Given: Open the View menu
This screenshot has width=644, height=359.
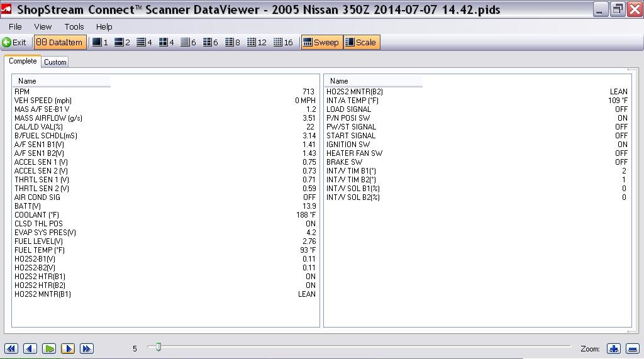Looking at the screenshot, I should coord(43,26).
